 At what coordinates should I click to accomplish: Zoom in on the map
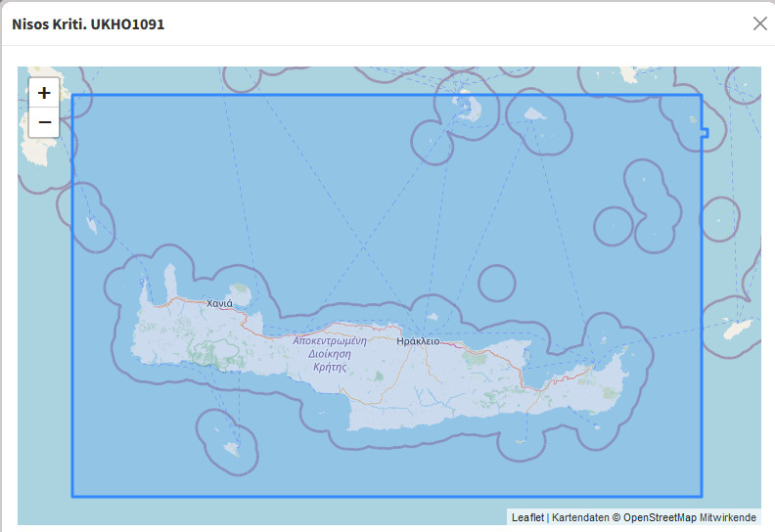point(44,94)
